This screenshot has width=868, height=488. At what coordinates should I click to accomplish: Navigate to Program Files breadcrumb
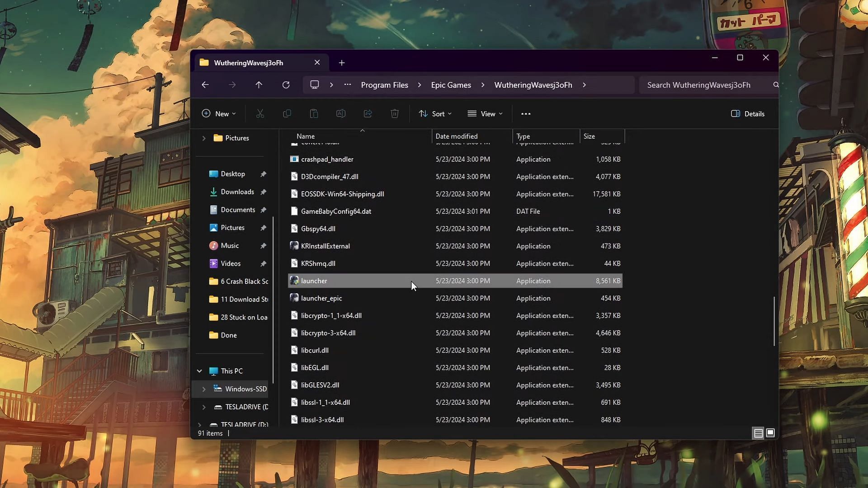pyautogui.click(x=384, y=85)
